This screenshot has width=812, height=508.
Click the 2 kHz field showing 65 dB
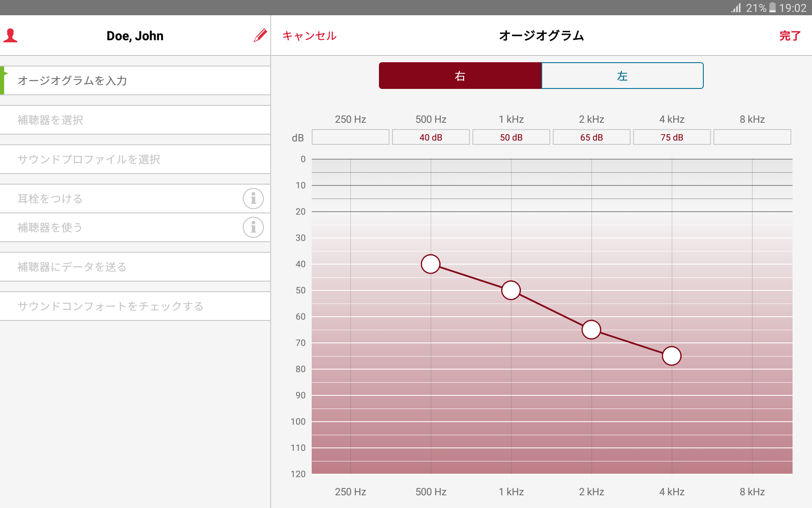(592, 137)
